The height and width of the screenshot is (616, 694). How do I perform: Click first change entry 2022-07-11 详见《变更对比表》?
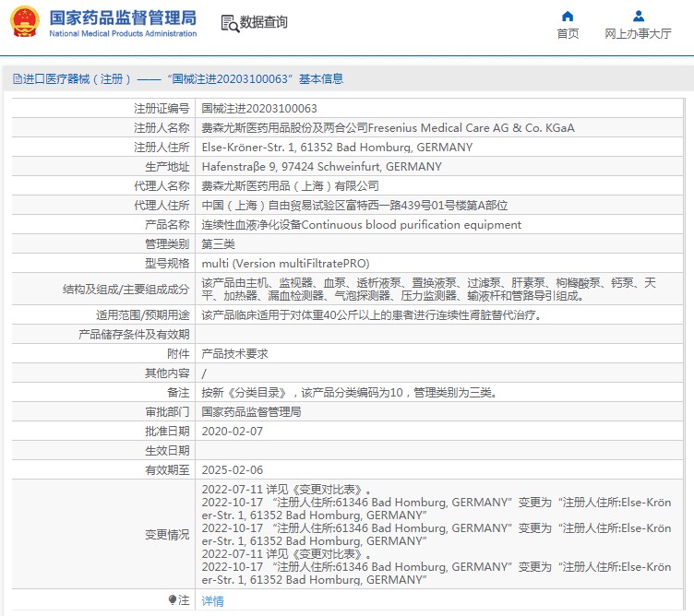point(286,490)
